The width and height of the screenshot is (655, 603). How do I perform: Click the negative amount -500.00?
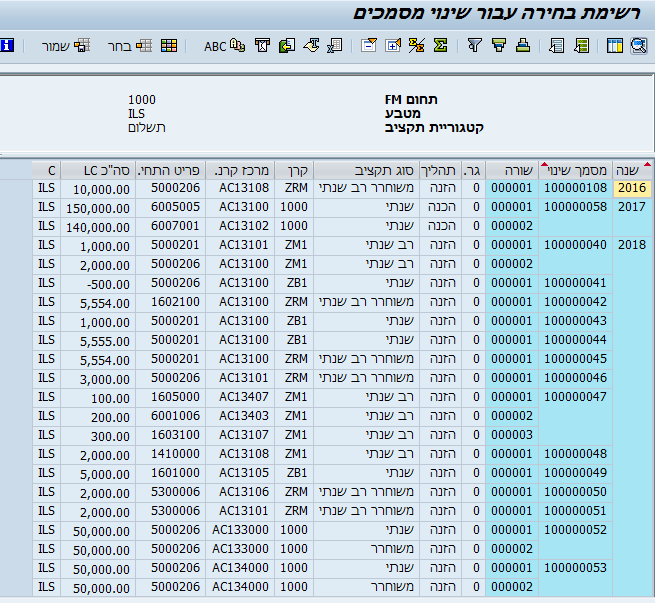pyautogui.click(x=98, y=284)
